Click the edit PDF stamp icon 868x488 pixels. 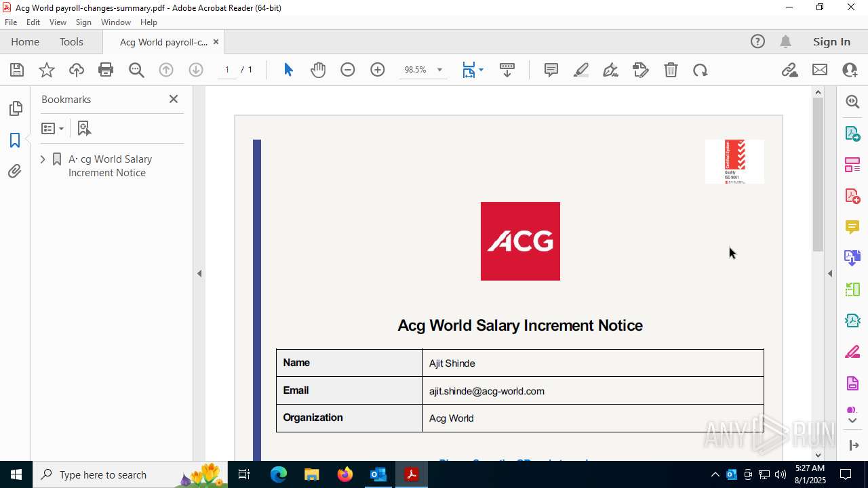pyautogui.click(x=641, y=70)
